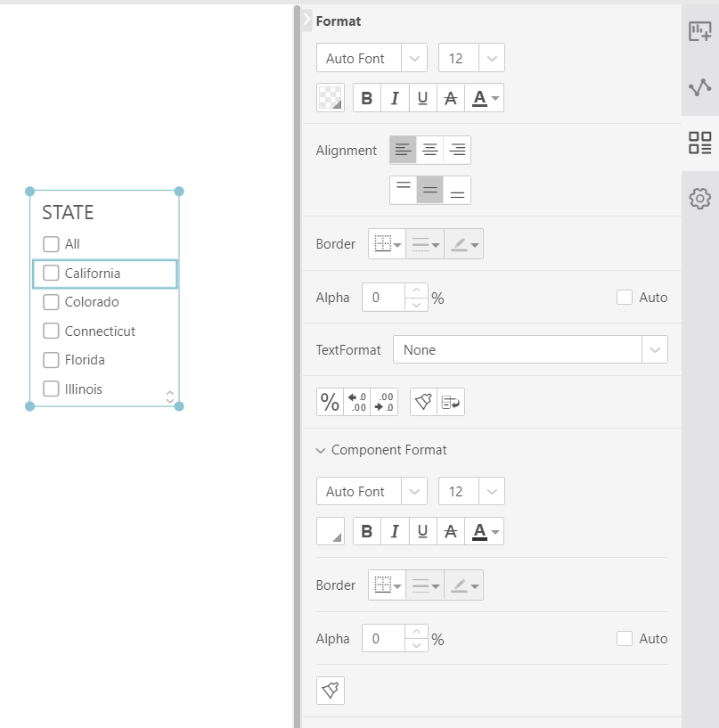
Task: Switch to the add chart sidebar tab
Action: click(x=700, y=32)
